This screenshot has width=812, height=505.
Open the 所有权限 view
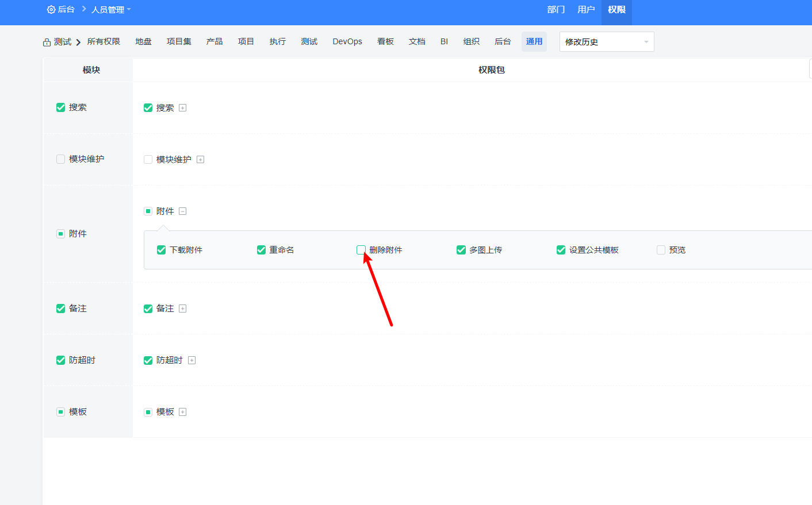[104, 41]
